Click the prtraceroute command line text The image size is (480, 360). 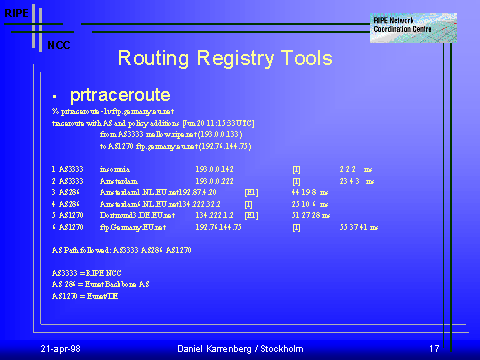pos(113,111)
